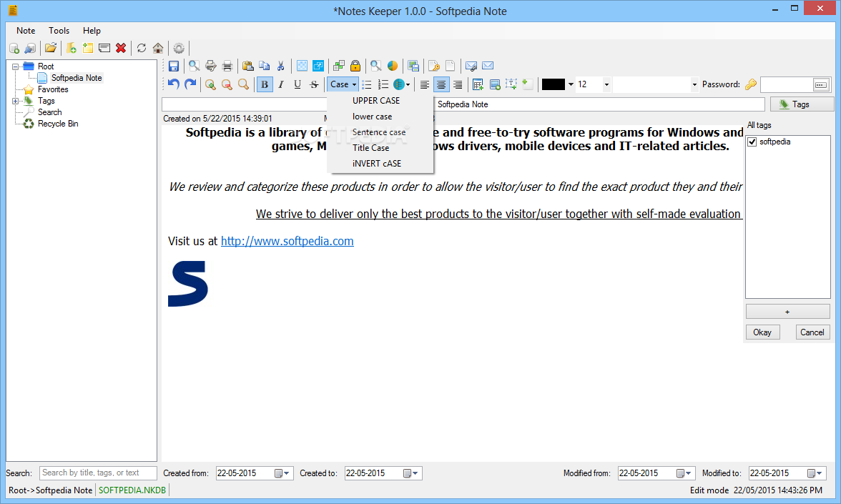Save the note with floppy disk icon

[174, 66]
